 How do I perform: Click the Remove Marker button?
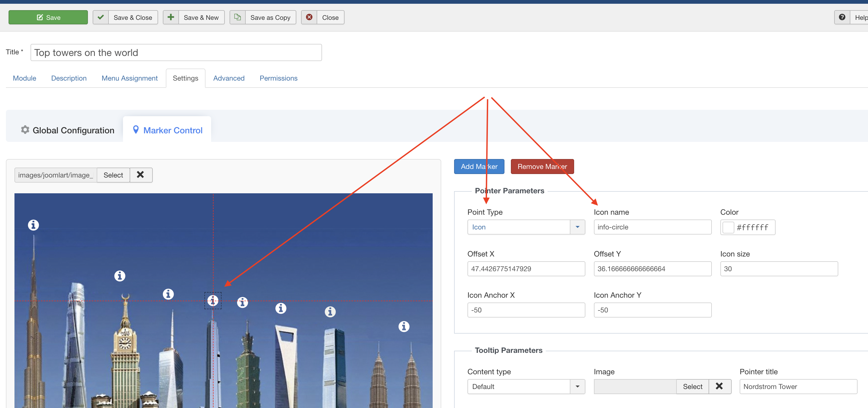(542, 167)
